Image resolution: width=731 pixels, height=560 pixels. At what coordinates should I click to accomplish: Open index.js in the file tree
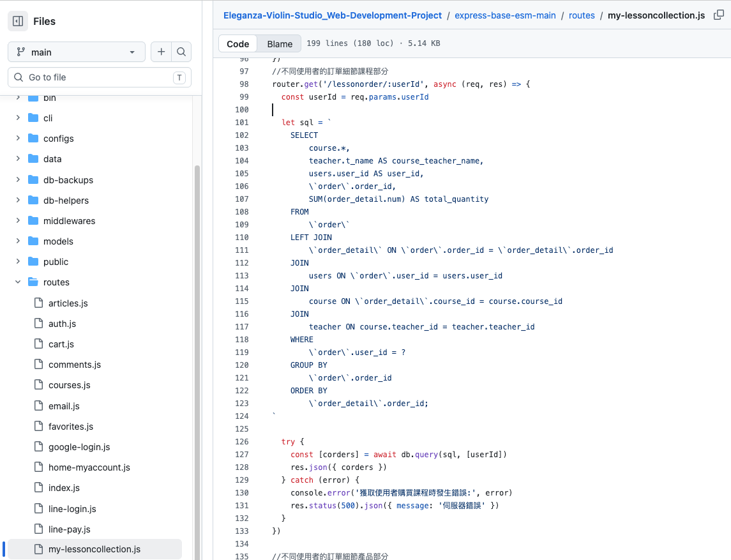[x=64, y=488]
